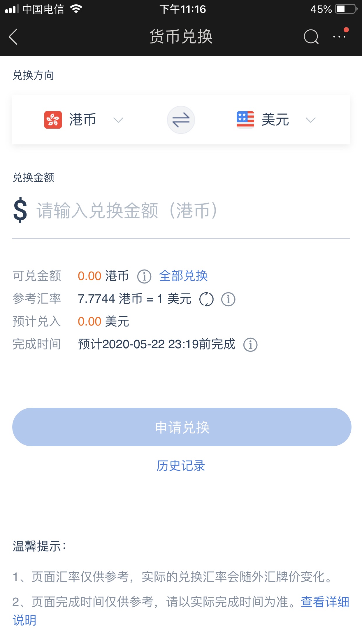Expand the 美元 target currency dropdown

pos(310,120)
